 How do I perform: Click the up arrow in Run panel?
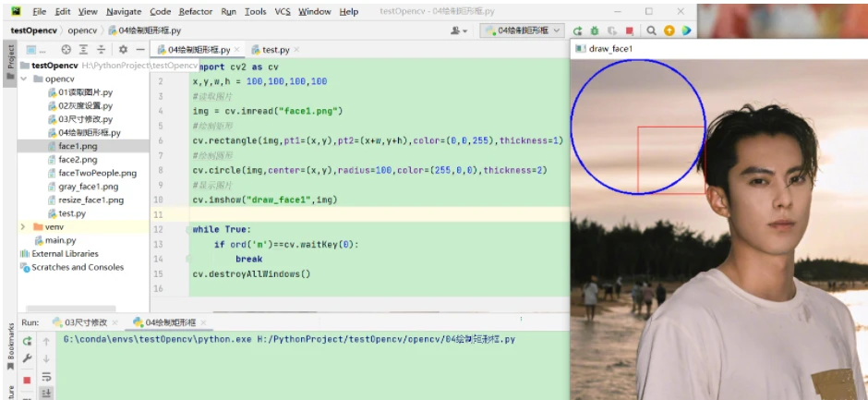[x=46, y=341]
